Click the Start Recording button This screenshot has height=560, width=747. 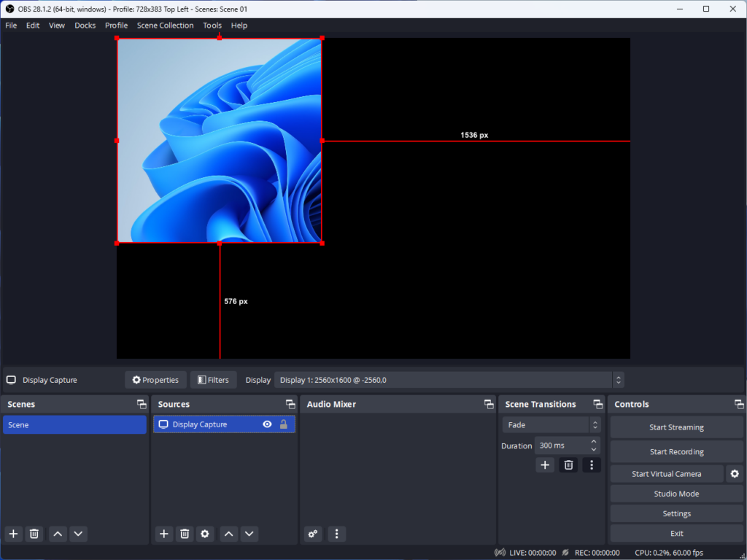pos(676,451)
